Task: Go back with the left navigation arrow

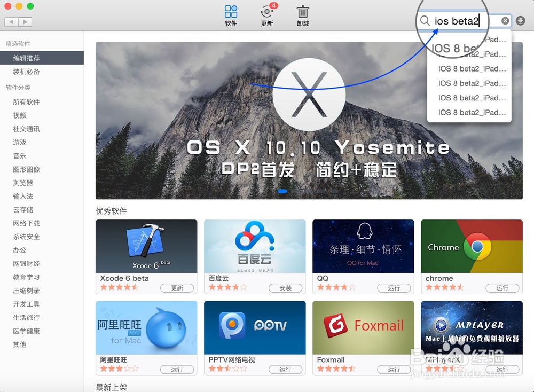Action: [12, 22]
